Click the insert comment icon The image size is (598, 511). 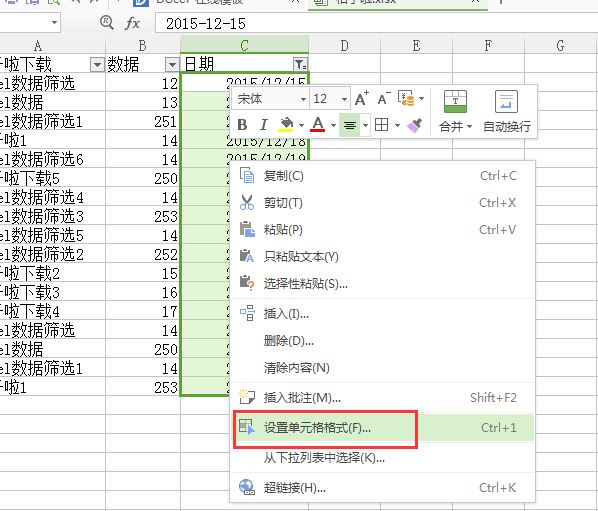click(247, 397)
